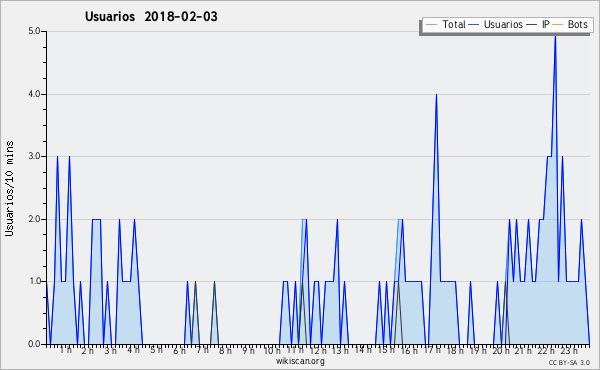Click the CC BY-SA 3.0 license text
600x370 pixels.
click(x=569, y=363)
